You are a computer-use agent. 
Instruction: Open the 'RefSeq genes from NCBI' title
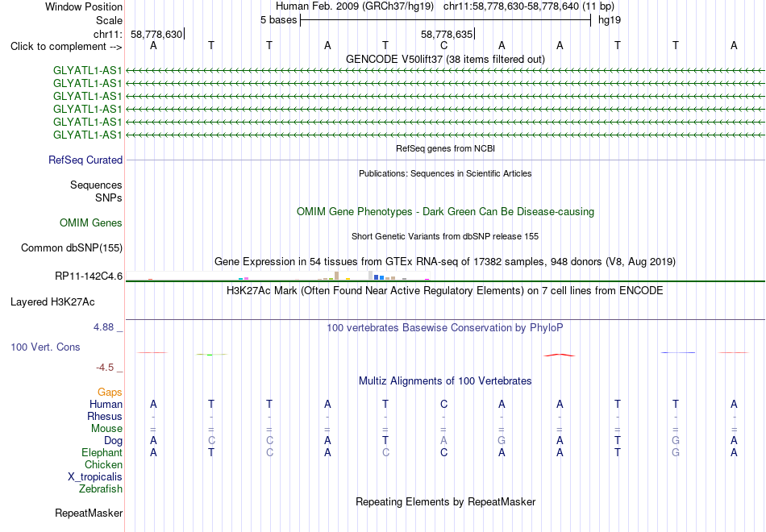click(x=445, y=148)
